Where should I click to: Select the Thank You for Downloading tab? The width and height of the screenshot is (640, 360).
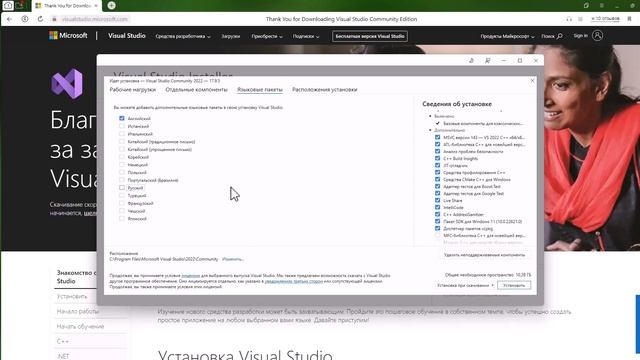point(67,6)
